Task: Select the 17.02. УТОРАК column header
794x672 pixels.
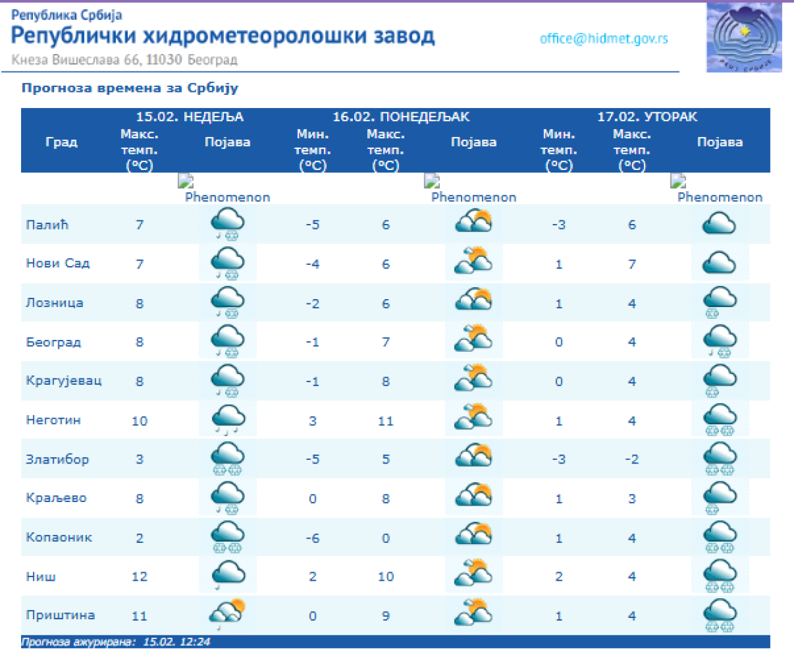Action: coord(647,117)
